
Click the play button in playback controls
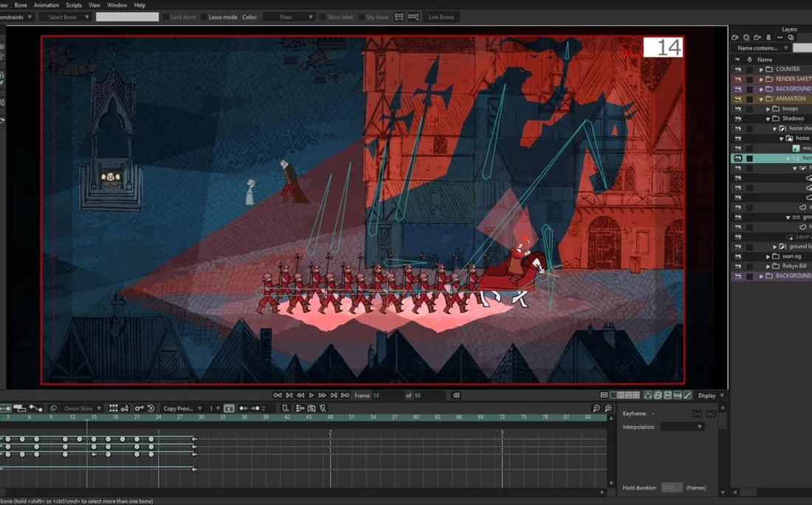click(x=312, y=396)
